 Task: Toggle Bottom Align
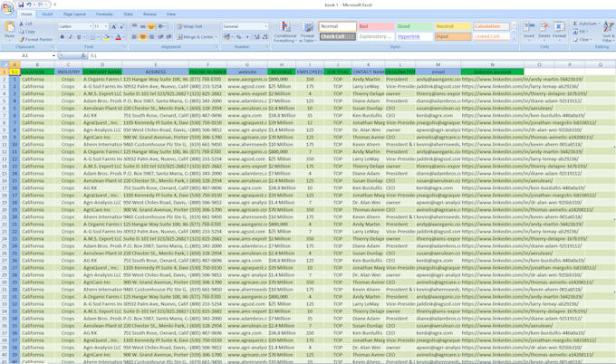coord(151,26)
